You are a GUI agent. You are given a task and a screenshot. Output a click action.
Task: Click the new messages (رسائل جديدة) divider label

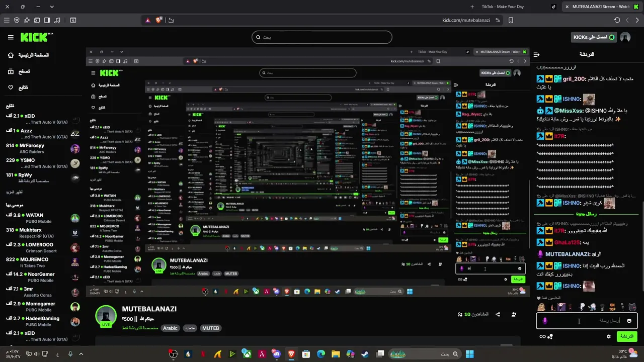[586, 214]
